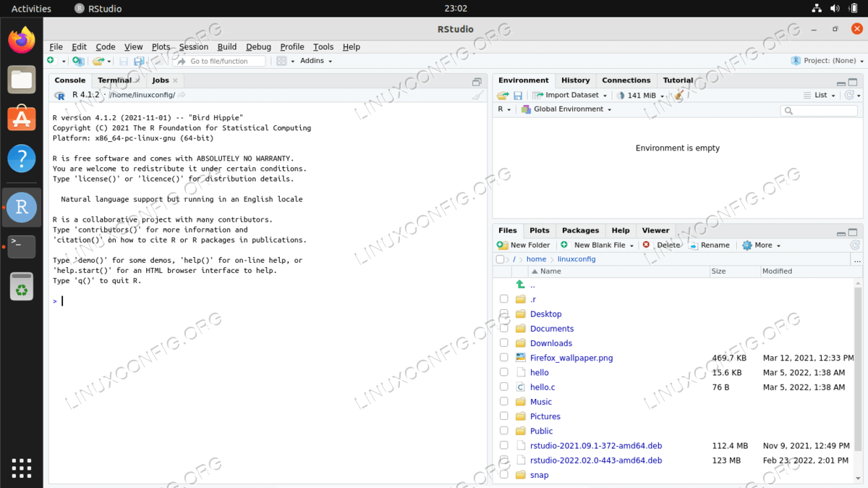The height and width of the screenshot is (488, 868).
Task: Click the New Folder button
Action: [524, 245]
